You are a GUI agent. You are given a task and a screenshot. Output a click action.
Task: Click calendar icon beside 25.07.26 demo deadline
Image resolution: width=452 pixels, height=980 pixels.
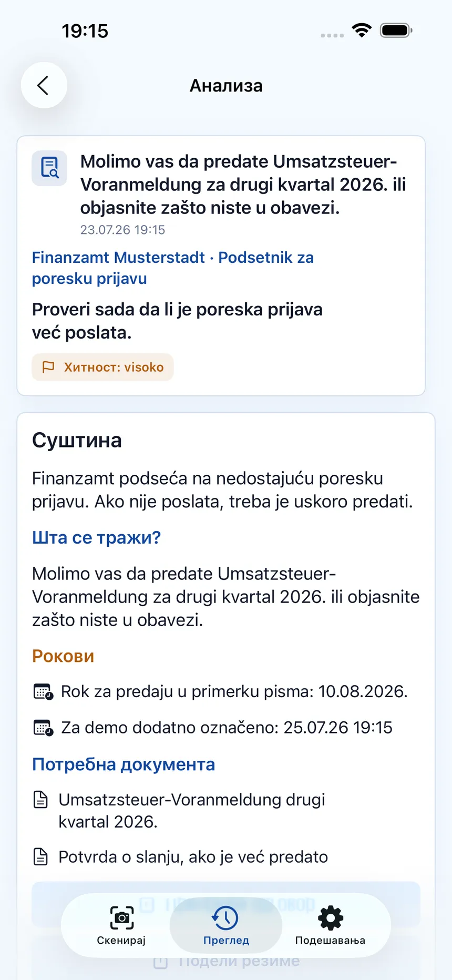pyautogui.click(x=43, y=728)
